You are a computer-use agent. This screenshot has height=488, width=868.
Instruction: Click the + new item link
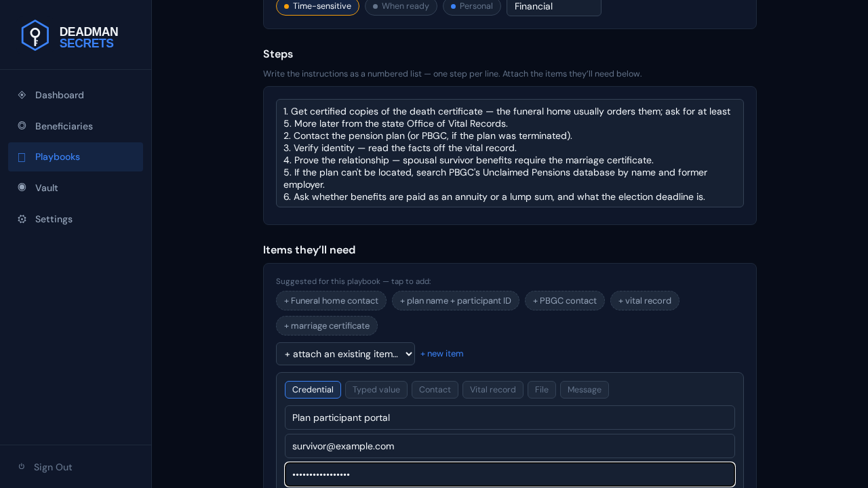442,354
